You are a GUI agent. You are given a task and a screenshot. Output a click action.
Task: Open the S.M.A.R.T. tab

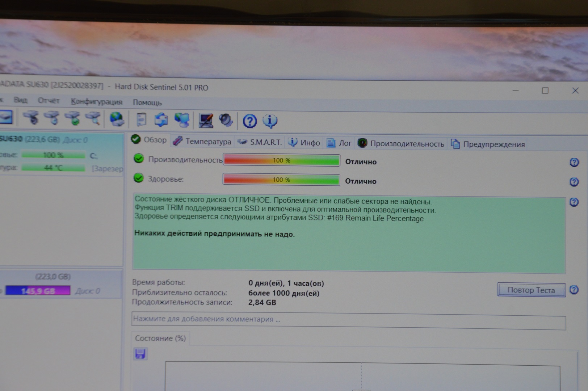pos(260,142)
